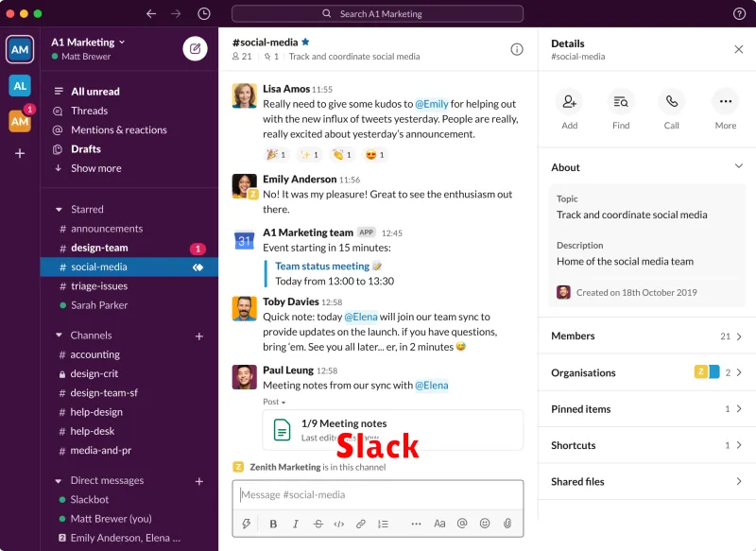Open the More options icon in Details

click(x=725, y=102)
